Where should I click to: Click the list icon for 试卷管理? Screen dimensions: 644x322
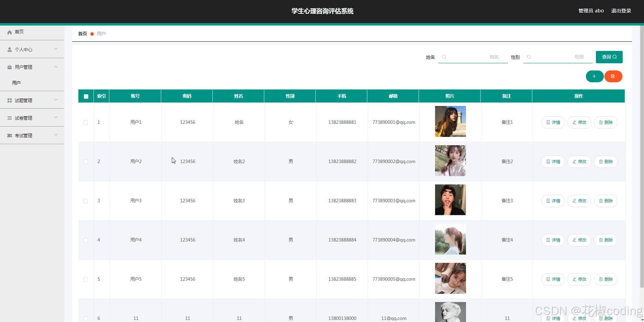pyautogui.click(x=10, y=118)
